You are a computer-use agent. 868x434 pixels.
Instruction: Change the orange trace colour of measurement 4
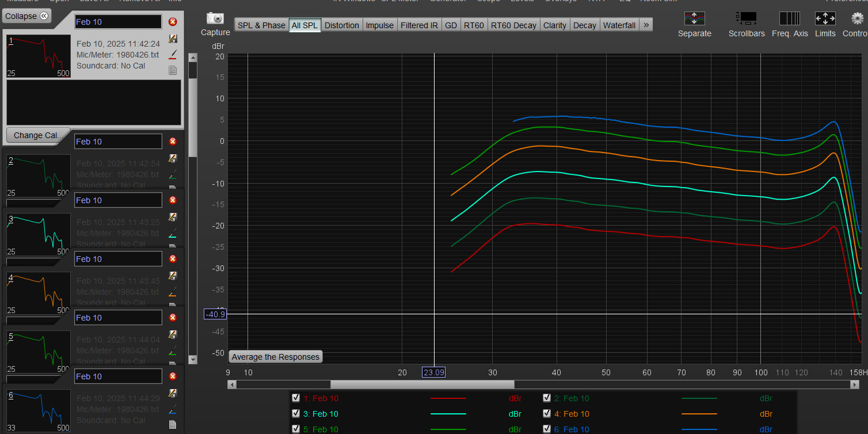point(173,292)
